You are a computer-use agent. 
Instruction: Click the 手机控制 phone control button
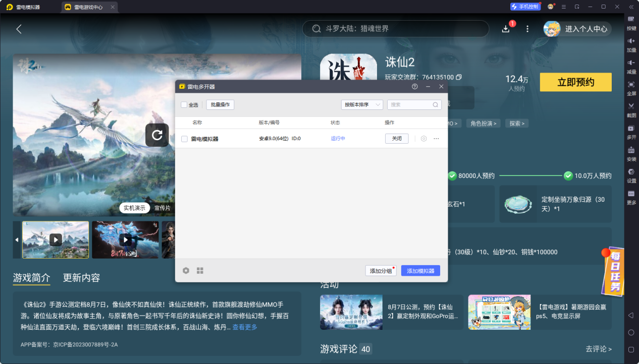point(525,7)
